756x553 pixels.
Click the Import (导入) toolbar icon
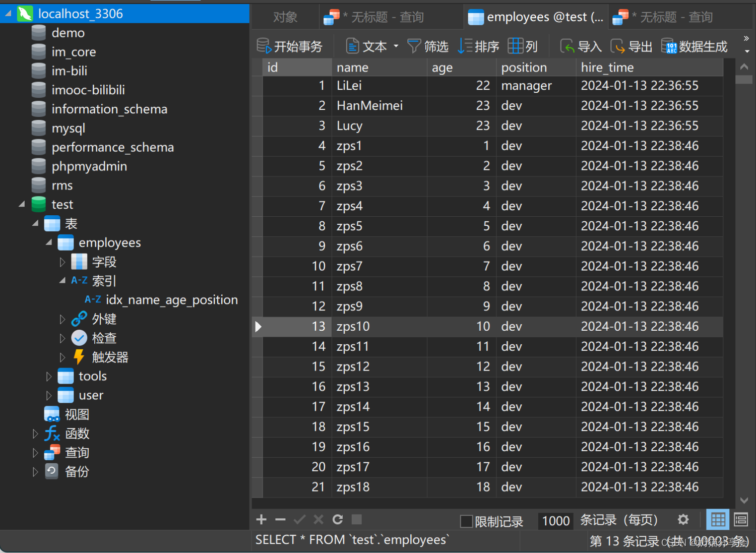click(x=568, y=46)
